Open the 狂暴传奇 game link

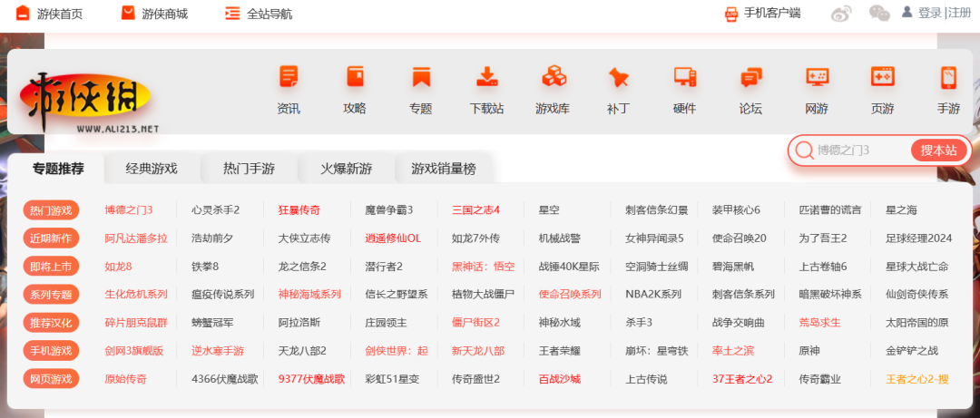click(299, 210)
